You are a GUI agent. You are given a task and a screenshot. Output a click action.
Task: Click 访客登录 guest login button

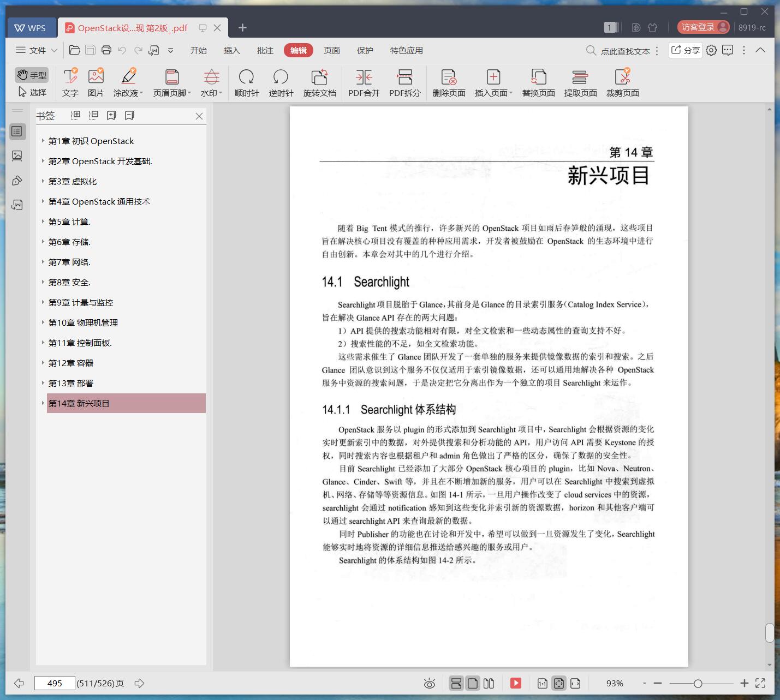click(x=704, y=27)
